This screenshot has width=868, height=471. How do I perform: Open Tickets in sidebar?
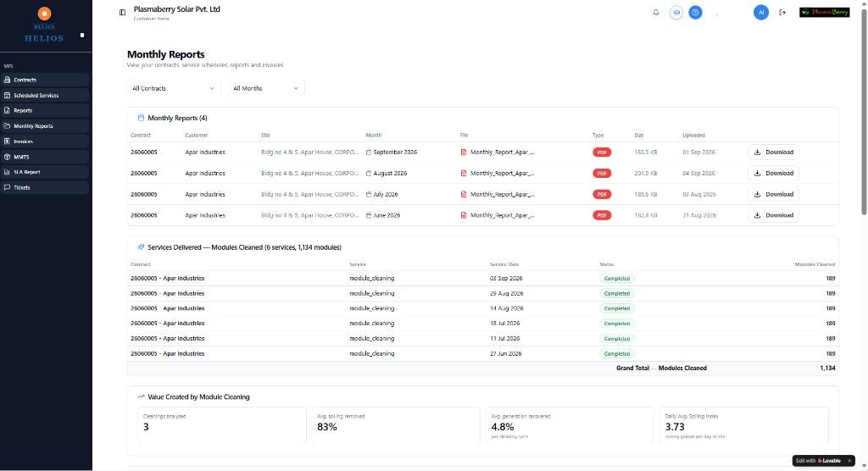(x=44, y=187)
